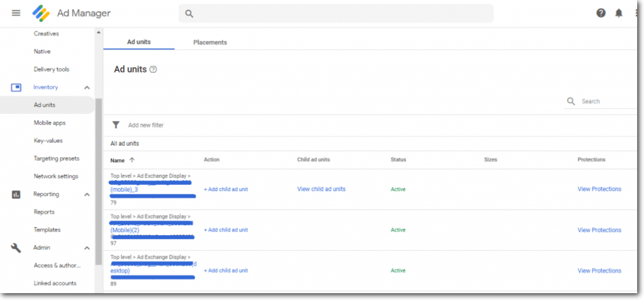Screen dimensions: 644x300
Task: Collapse the Reporting section chevron
Action: click(x=87, y=194)
